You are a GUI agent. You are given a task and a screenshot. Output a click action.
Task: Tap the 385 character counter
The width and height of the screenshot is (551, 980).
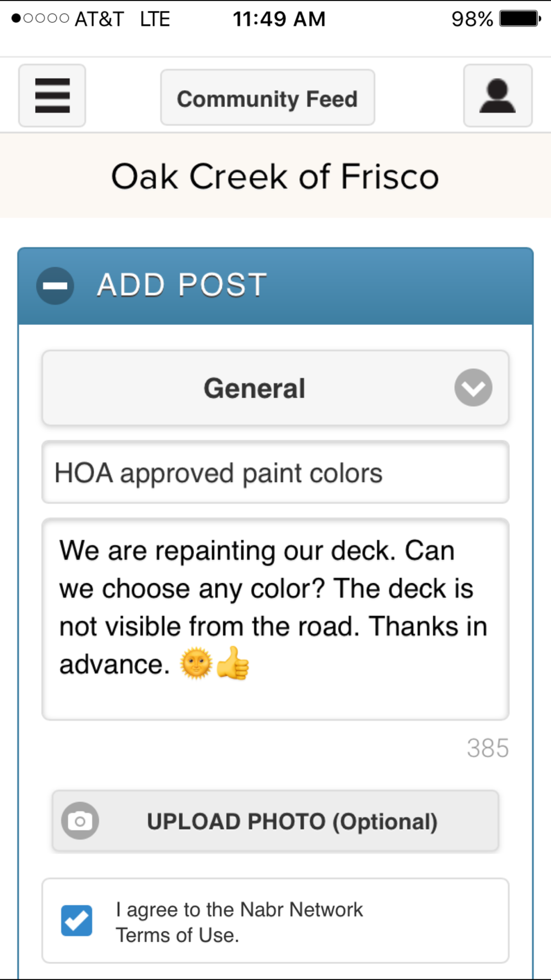pyautogui.click(x=488, y=749)
